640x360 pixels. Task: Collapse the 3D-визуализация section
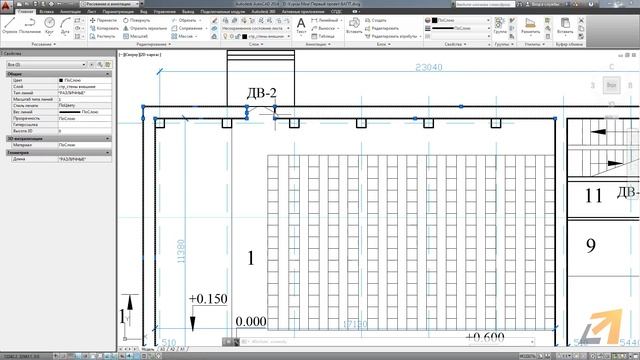pyautogui.click(x=108, y=139)
